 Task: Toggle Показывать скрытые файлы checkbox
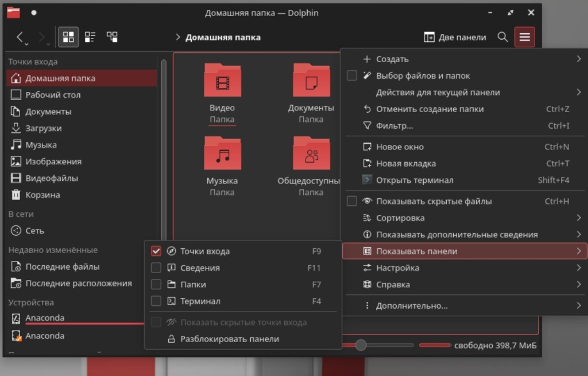[x=352, y=201]
